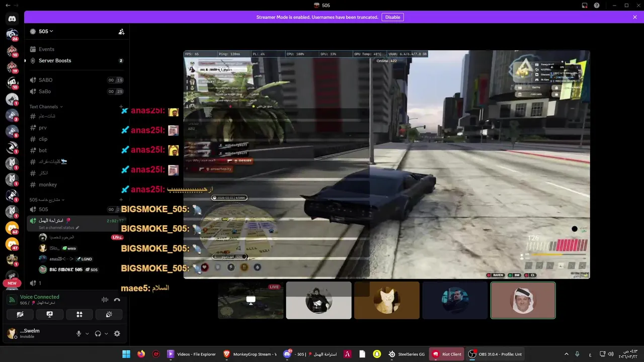Open microphone input options chevron

coord(87,333)
